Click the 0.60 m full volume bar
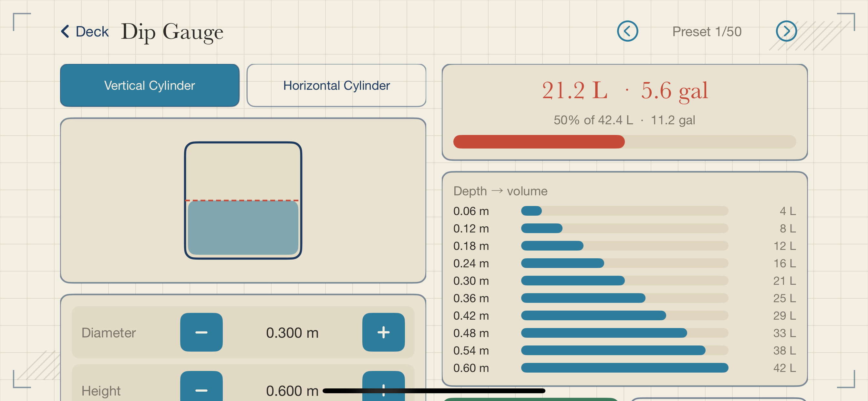 (625, 368)
